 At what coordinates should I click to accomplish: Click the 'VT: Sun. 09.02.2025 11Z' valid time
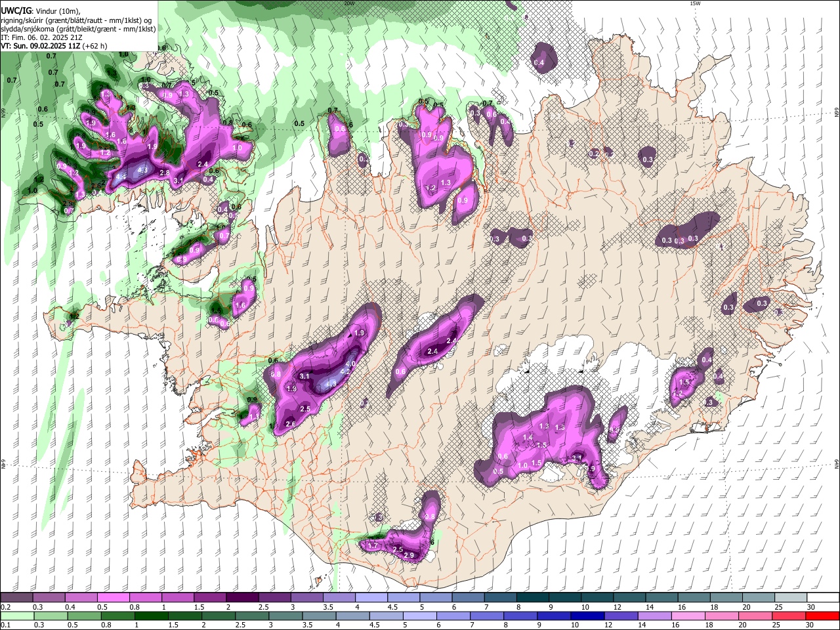[x=39, y=46]
